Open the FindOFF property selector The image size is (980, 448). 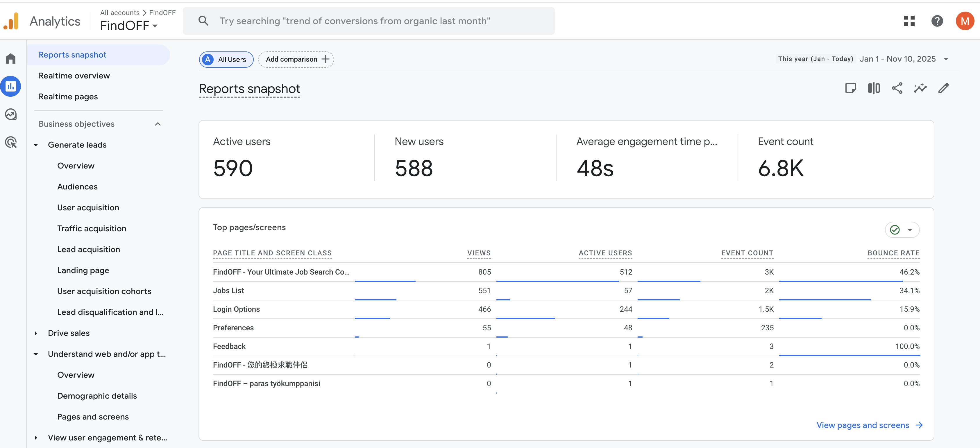click(x=128, y=26)
